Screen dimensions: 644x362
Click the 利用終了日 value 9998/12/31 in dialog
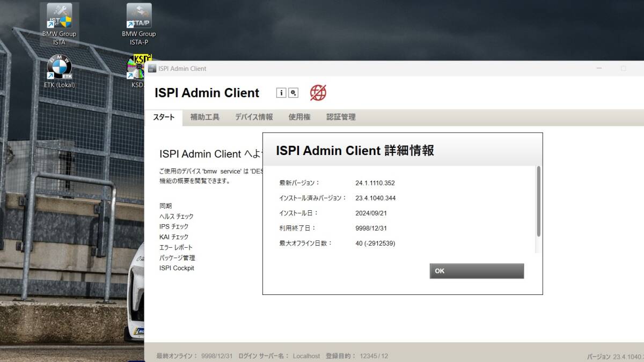coord(371,228)
